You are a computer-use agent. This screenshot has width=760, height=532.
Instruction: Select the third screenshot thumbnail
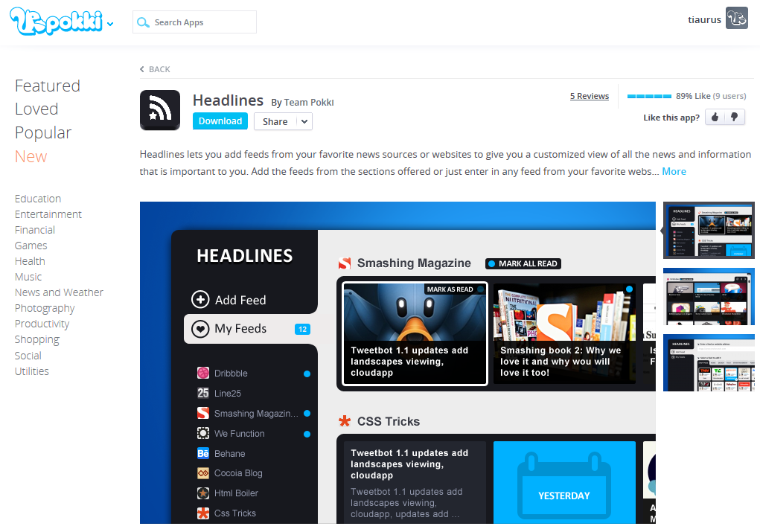(709, 362)
